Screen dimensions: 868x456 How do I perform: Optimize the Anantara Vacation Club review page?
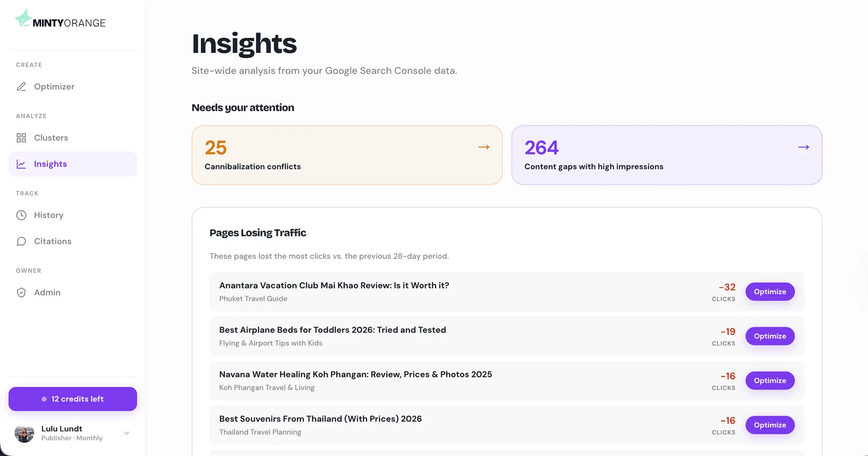[770, 292]
